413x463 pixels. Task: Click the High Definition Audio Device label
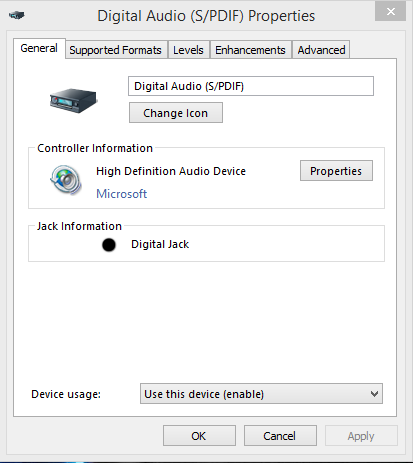click(171, 171)
